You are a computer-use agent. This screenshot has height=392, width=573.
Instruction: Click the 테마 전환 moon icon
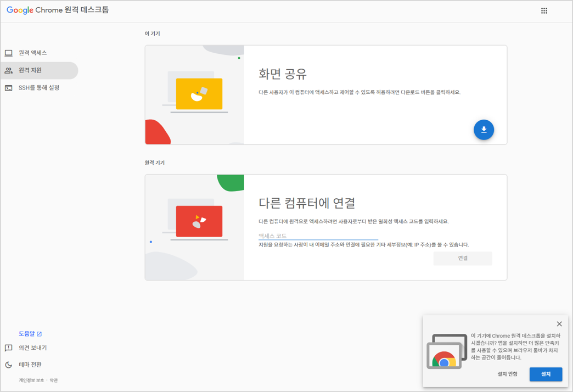tap(8, 365)
